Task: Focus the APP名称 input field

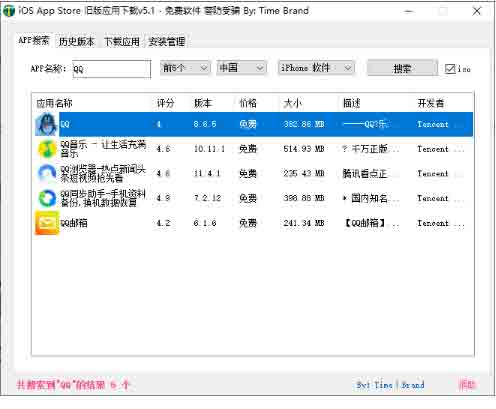Action: [112, 69]
